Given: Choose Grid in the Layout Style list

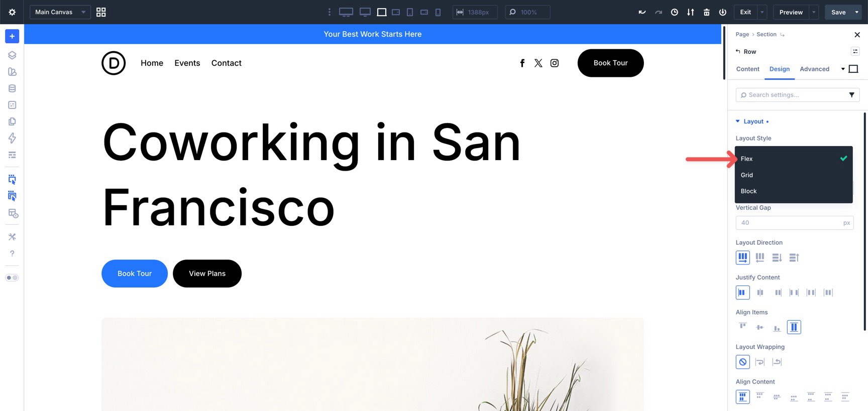Looking at the screenshot, I should pyautogui.click(x=794, y=175).
